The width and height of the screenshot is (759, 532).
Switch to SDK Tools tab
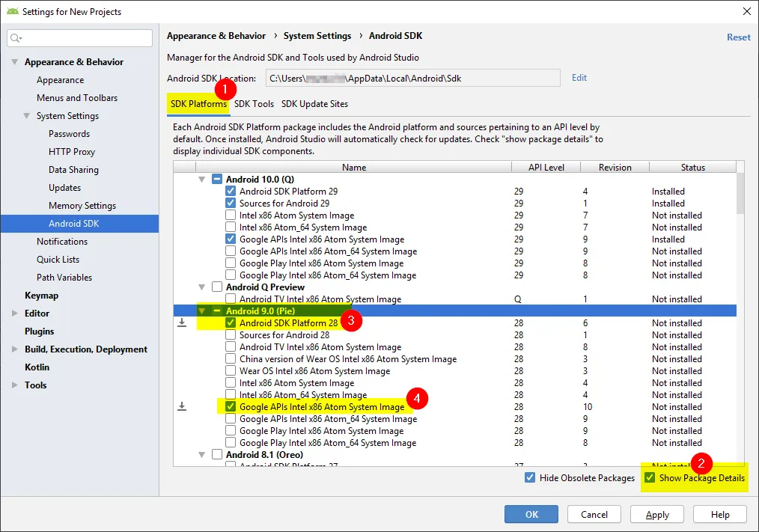tap(254, 104)
